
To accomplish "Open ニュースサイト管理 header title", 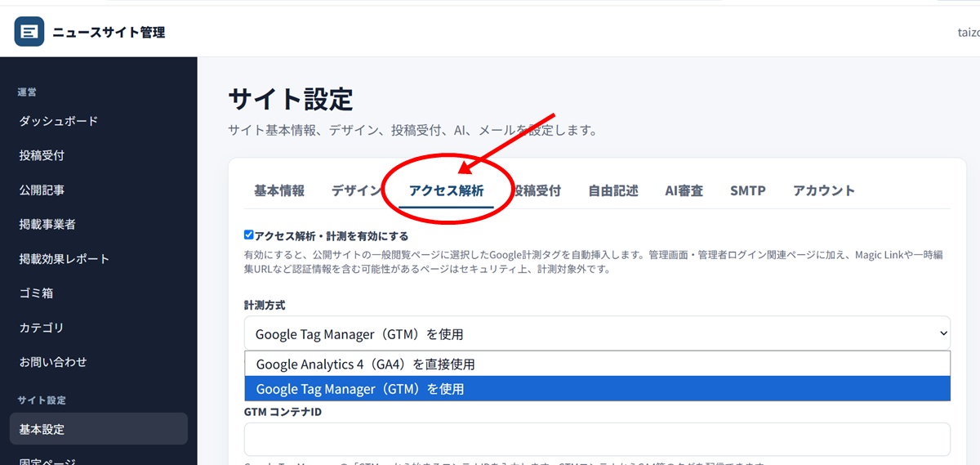I will point(109,33).
